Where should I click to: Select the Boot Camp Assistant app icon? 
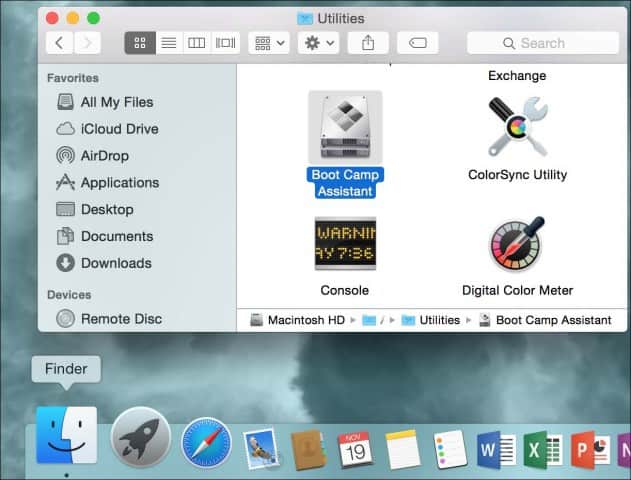[x=345, y=127]
